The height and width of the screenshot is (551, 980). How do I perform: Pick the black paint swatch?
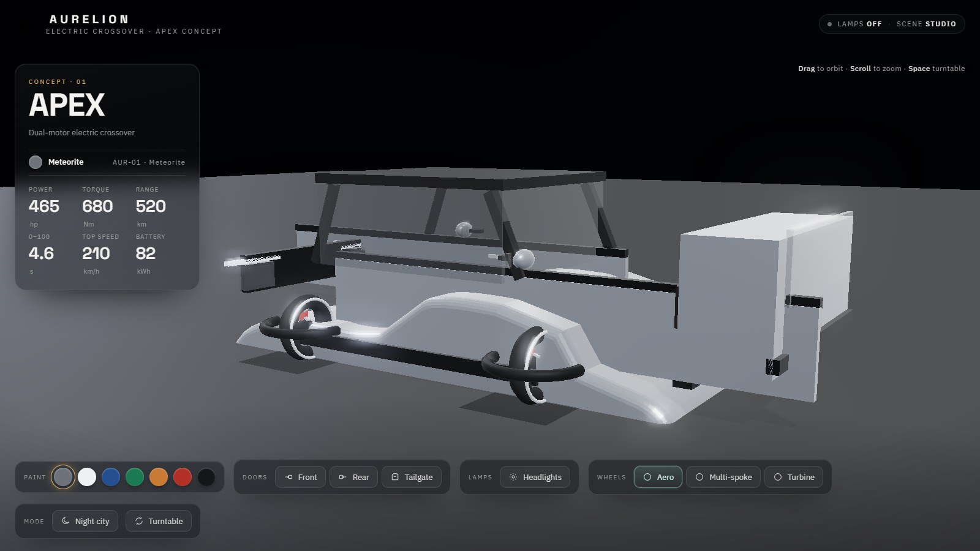point(206,477)
